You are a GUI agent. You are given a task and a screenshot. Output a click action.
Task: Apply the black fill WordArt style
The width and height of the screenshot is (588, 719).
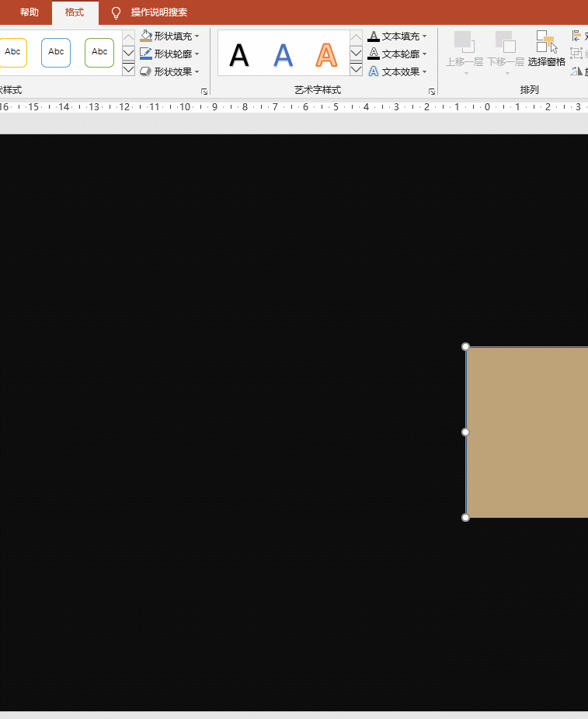click(239, 54)
